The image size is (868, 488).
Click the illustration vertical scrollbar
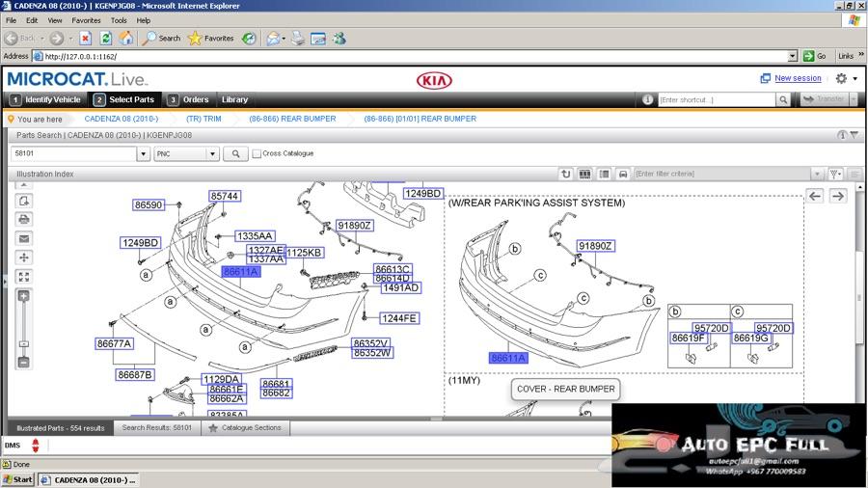(859, 299)
